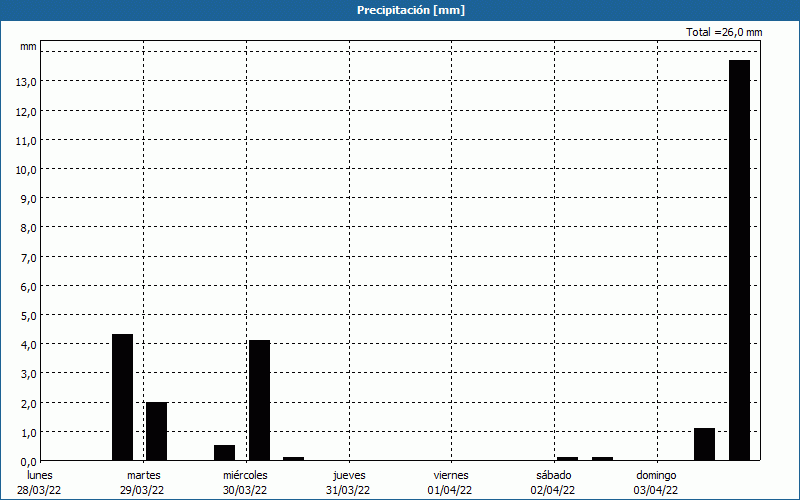Viewport: 800px width, 500px height.
Task: Select the viernes day label
Action: tap(451, 475)
